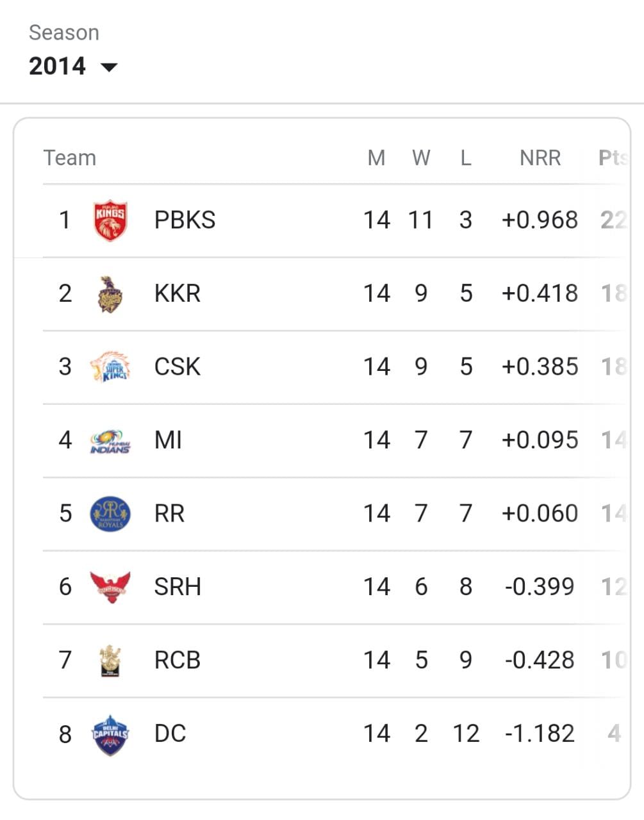Click the Kolkata Knight Riders logo
This screenshot has height=820, width=644.
(110, 294)
